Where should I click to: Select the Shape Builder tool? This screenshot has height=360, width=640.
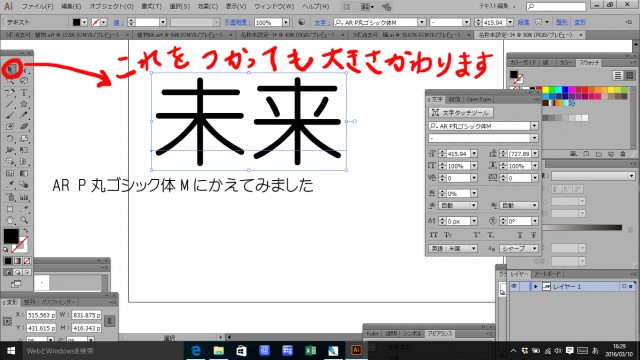[10, 162]
